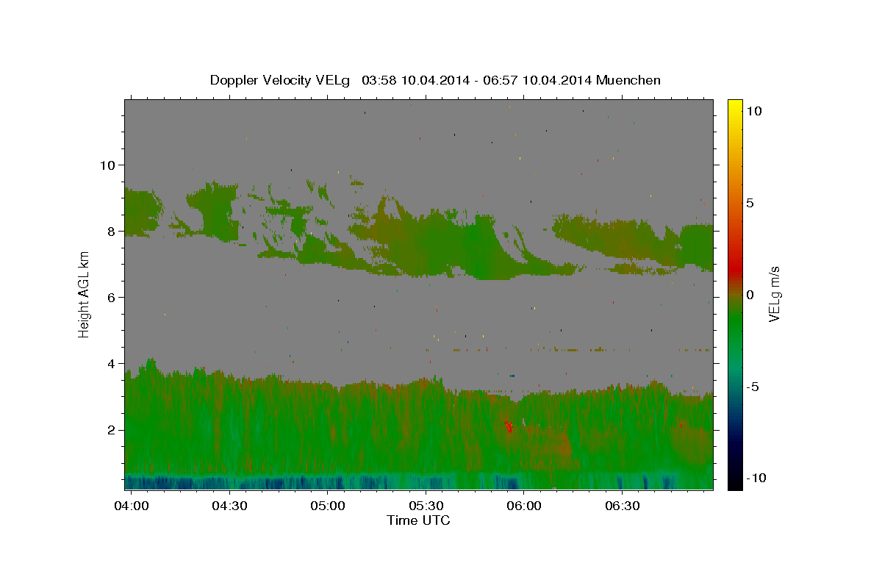
Task: Click the end time '06:57 10.04.2014' in title
Action: coord(537,80)
